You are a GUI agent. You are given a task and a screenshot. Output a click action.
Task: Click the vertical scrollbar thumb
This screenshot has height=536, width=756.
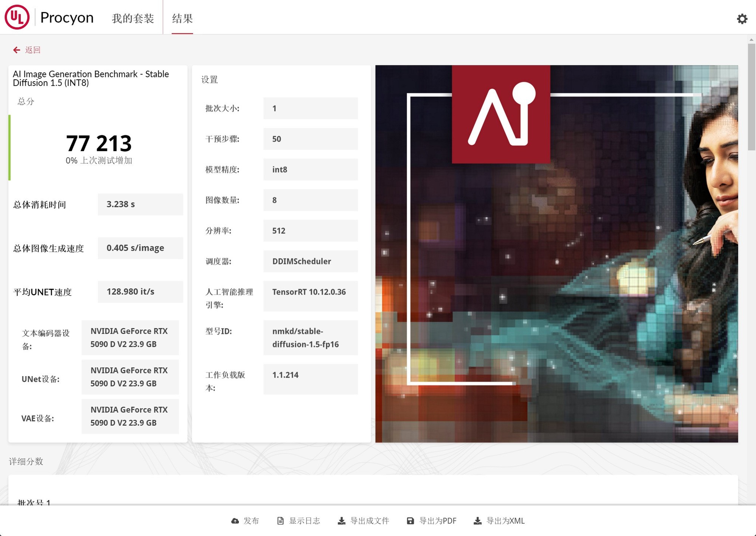click(751, 97)
